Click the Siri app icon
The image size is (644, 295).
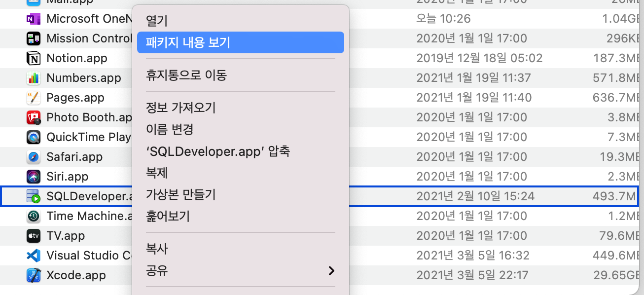[x=34, y=177]
